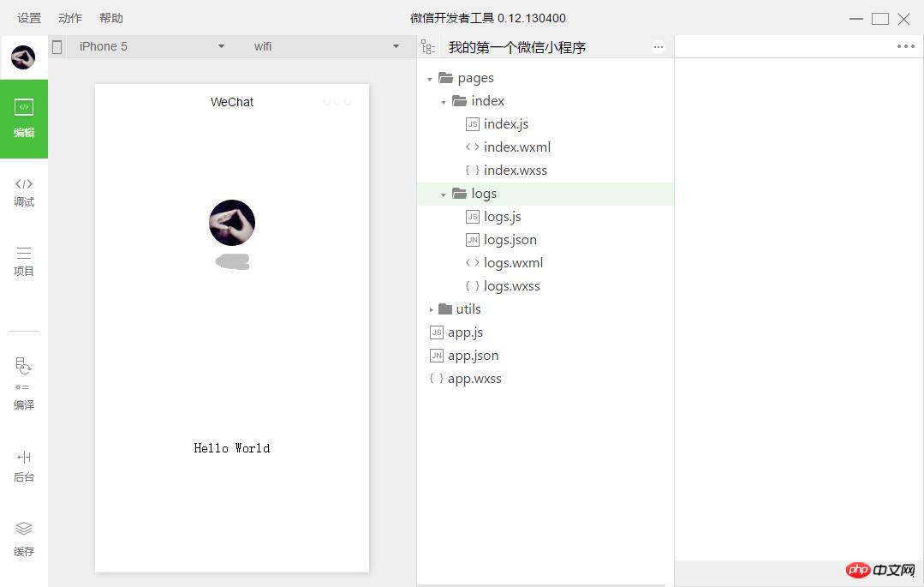Open the 缓存 cache options
The height and width of the screenshot is (587, 924).
[x=24, y=539]
